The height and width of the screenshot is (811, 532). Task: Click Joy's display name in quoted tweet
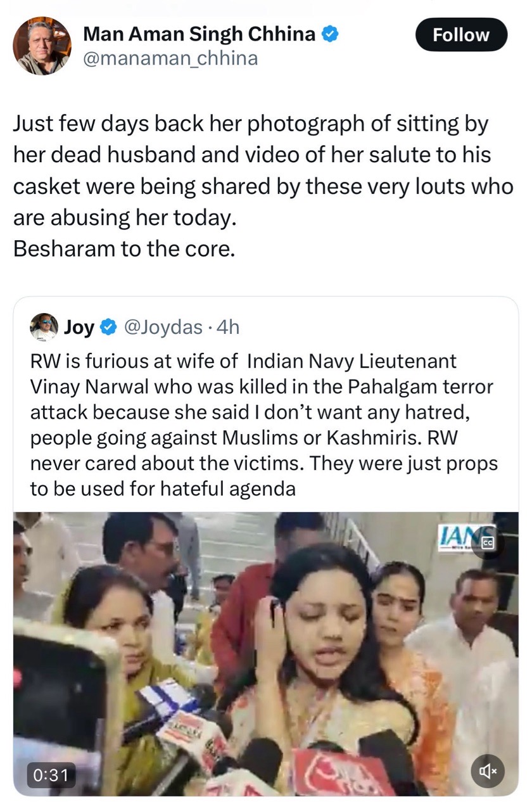point(79,328)
